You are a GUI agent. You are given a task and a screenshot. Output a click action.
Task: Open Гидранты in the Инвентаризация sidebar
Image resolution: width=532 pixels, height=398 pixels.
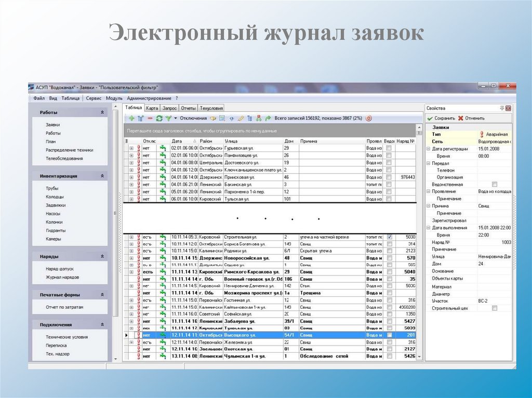coord(56,230)
